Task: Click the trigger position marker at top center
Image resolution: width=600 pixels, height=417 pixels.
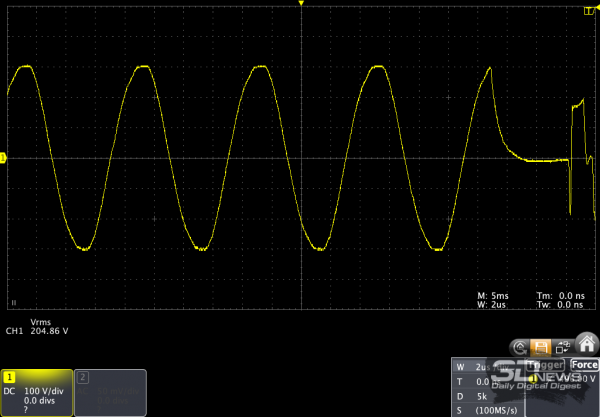Action: pyautogui.click(x=300, y=5)
